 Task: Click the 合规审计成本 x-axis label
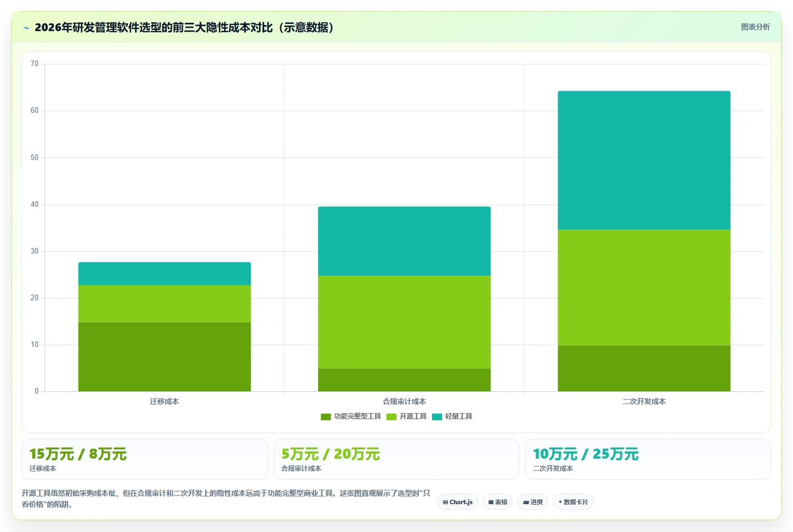[404, 401]
